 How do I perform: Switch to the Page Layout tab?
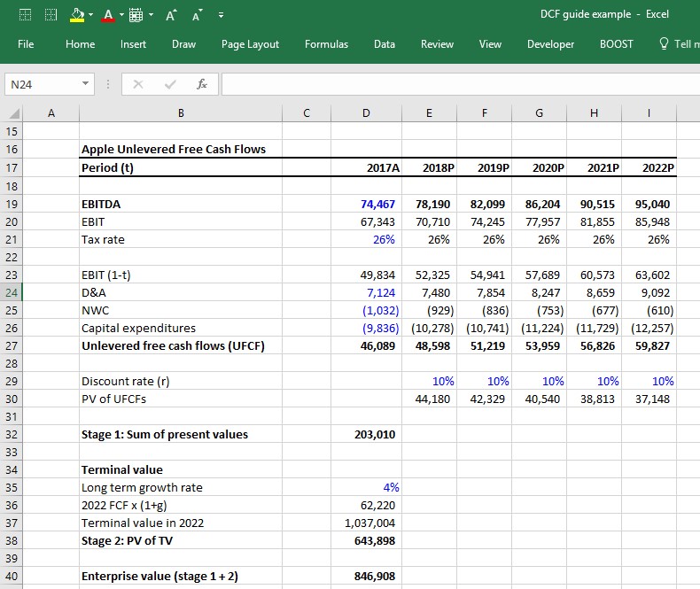click(250, 44)
